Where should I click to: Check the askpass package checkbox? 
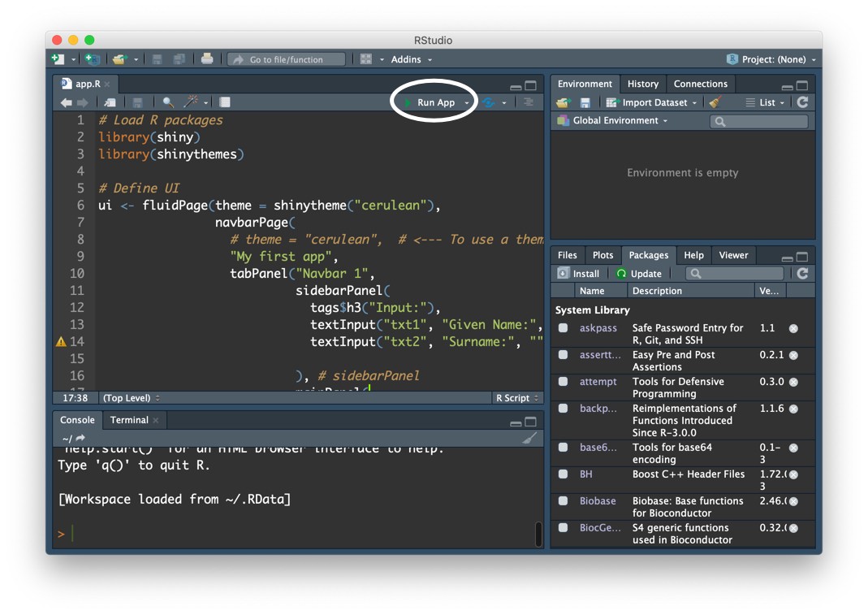click(563, 328)
